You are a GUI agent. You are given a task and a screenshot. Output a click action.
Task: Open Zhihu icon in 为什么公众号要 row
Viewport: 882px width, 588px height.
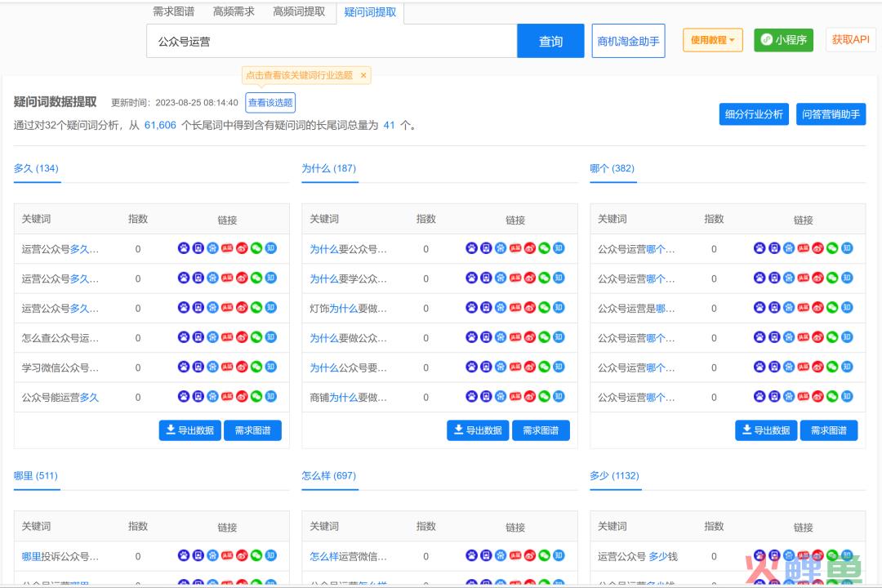coord(559,367)
